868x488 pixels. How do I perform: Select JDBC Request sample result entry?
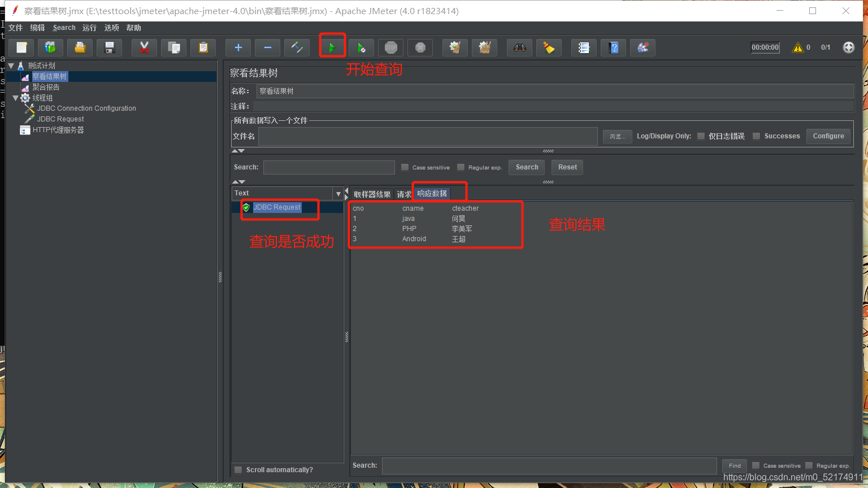pyautogui.click(x=277, y=207)
